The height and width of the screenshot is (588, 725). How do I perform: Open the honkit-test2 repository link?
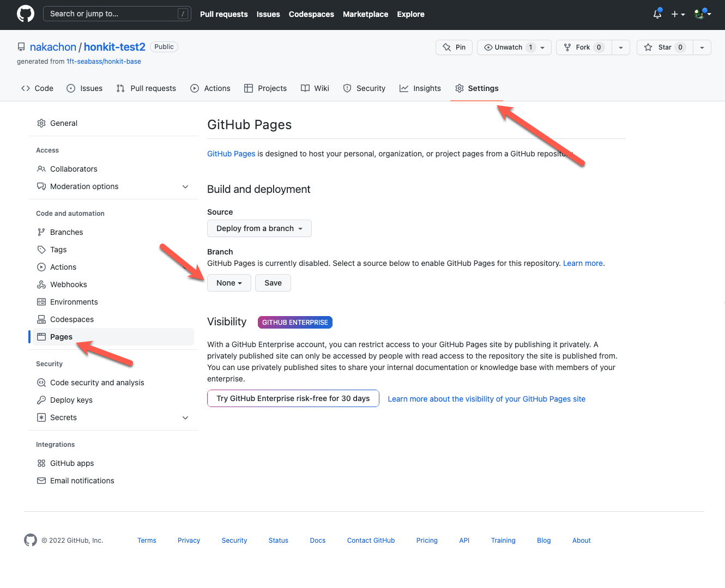pos(114,47)
